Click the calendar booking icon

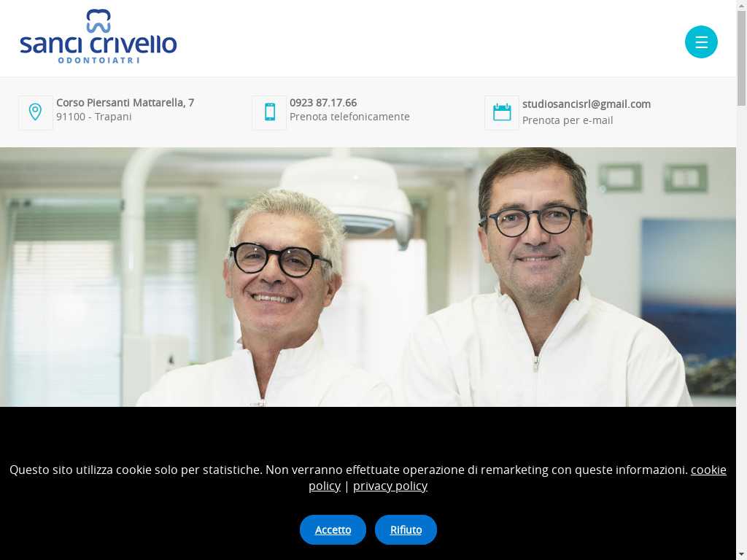(502, 112)
